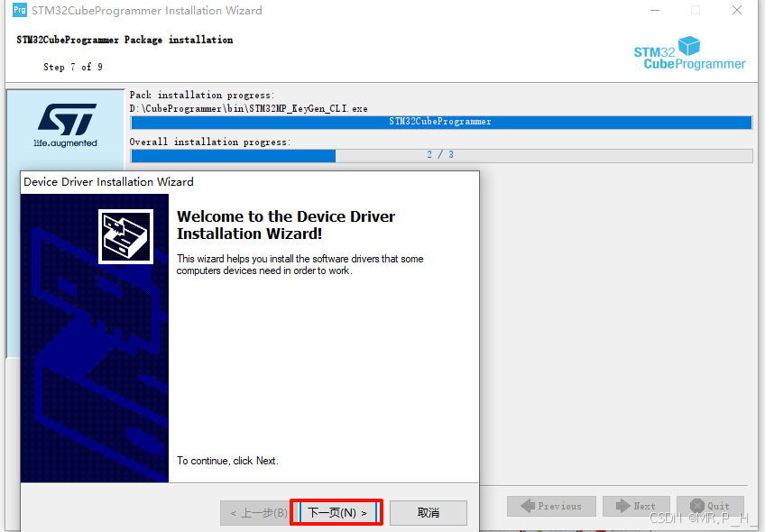Click 'Pack installation progress:' label
765x532 pixels.
202,95
